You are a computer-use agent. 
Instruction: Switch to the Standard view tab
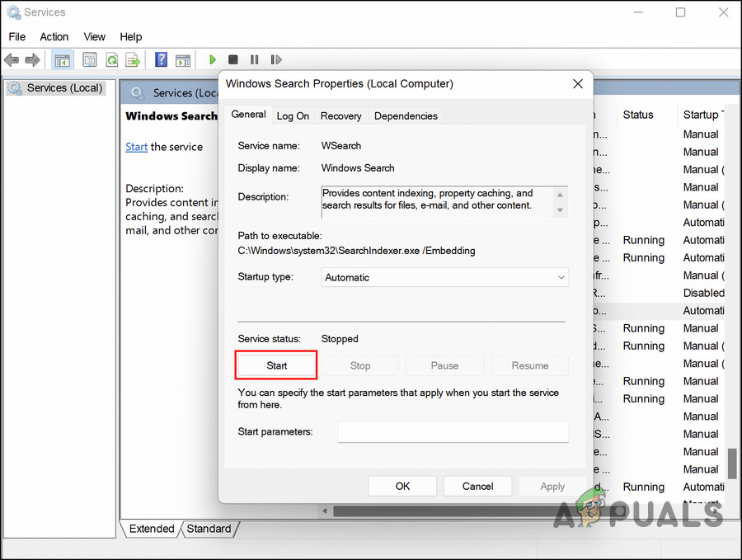(209, 529)
